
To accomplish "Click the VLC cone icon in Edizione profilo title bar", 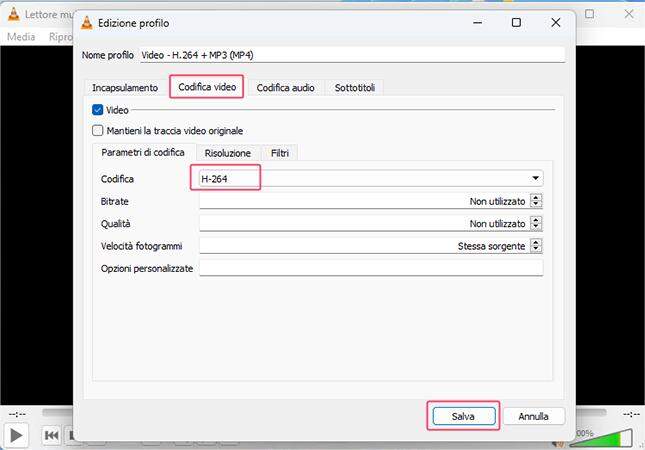I will coord(86,23).
